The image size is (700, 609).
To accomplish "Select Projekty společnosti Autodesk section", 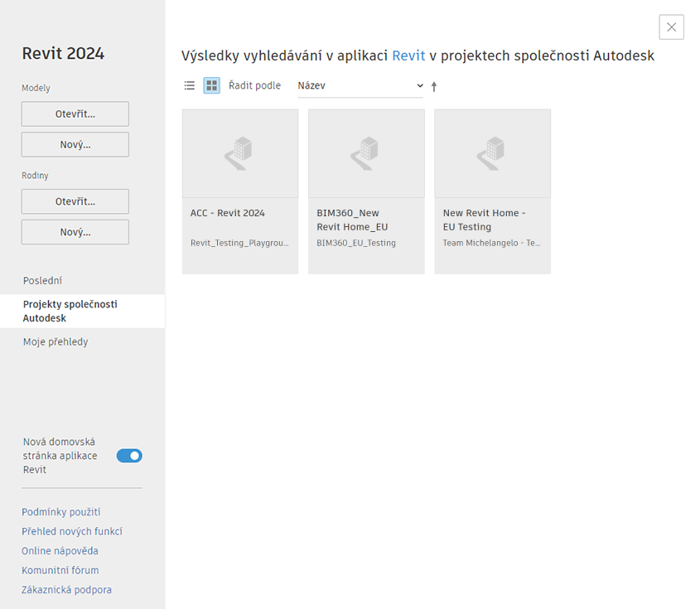I will [83, 312].
